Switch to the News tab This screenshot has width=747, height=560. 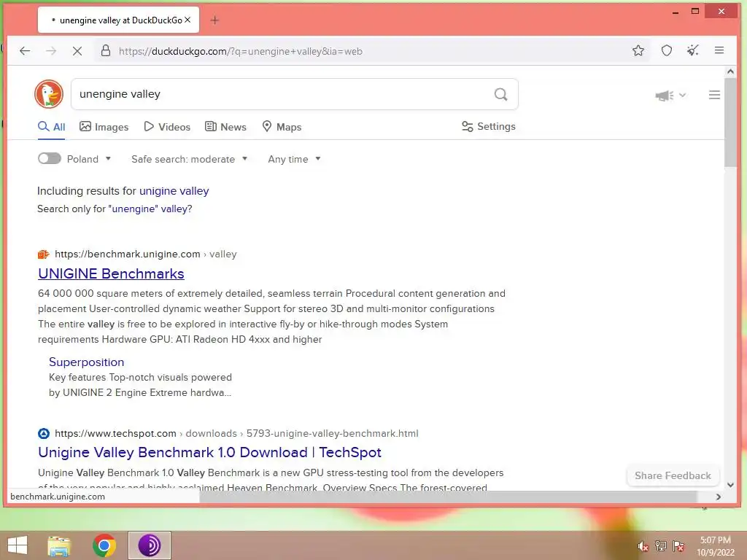[226, 127]
